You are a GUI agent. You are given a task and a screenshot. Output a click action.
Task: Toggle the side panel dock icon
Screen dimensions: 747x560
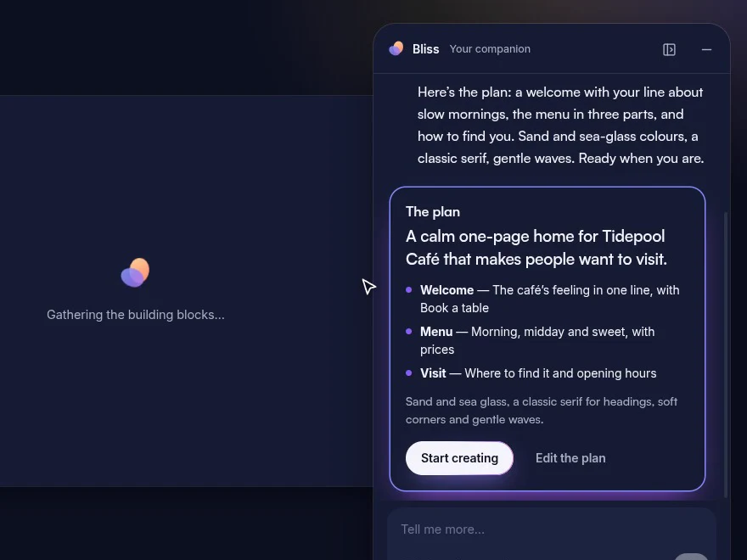669,49
